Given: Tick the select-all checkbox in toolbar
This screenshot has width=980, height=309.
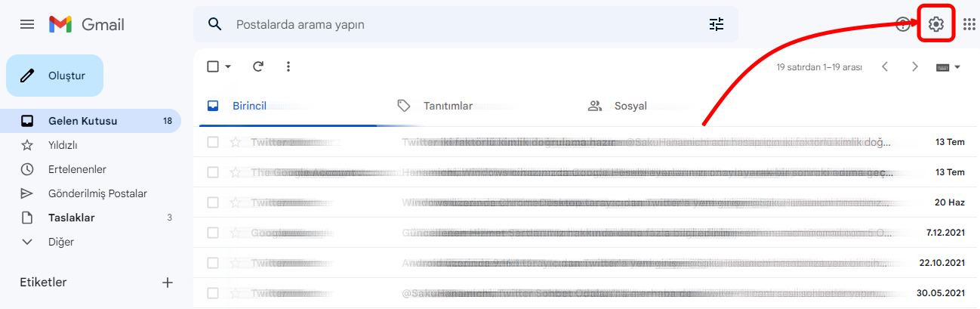Looking at the screenshot, I should pyautogui.click(x=213, y=66).
